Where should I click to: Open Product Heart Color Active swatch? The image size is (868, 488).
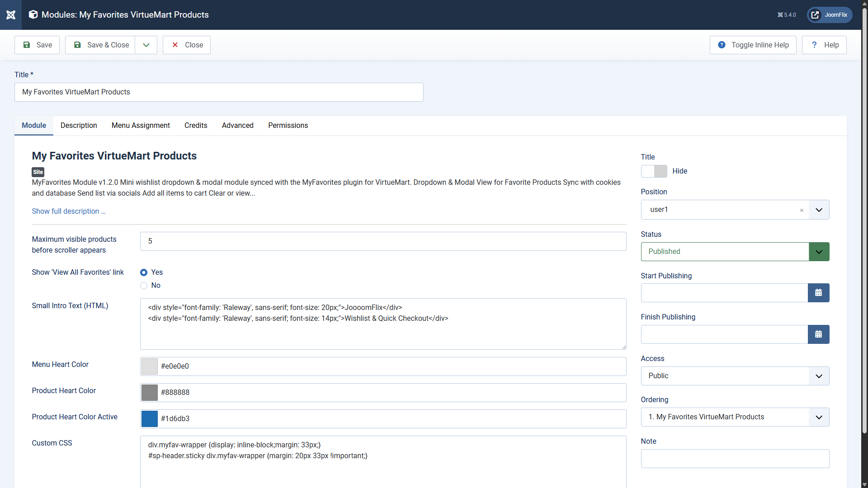click(x=150, y=419)
